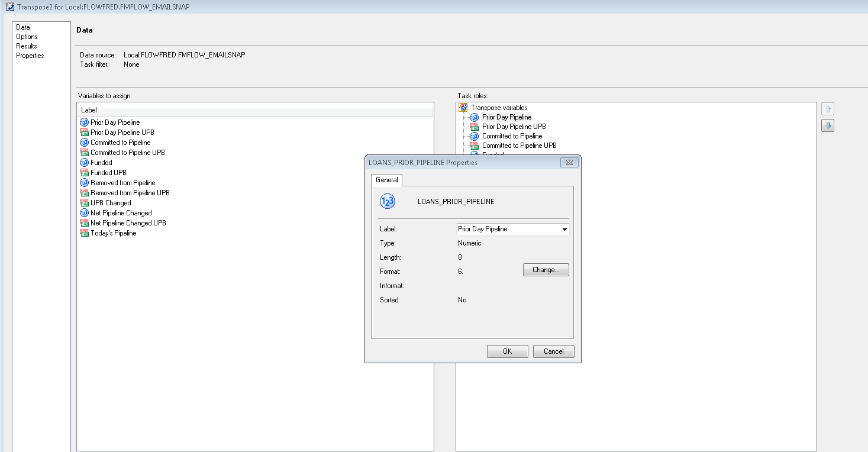The height and width of the screenshot is (452, 868).
Task: Click the currency icon beside Net Pipeline Changed UPB
Action: click(x=83, y=222)
